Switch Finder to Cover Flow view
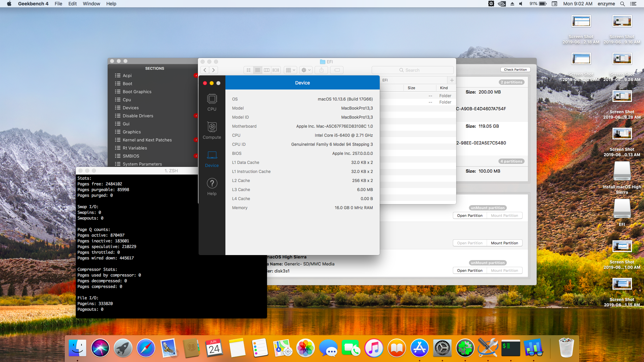This screenshot has height=362, width=644. click(x=276, y=70)
